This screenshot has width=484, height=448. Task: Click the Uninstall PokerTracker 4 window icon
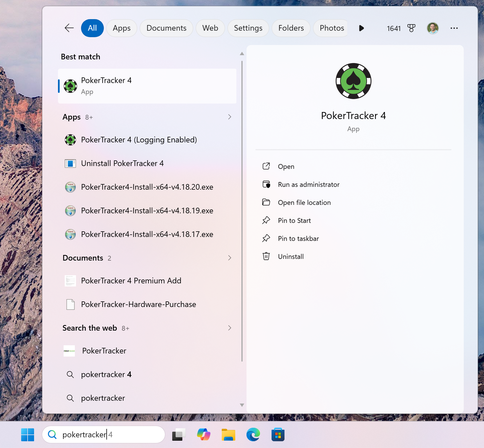pos(70,163)
